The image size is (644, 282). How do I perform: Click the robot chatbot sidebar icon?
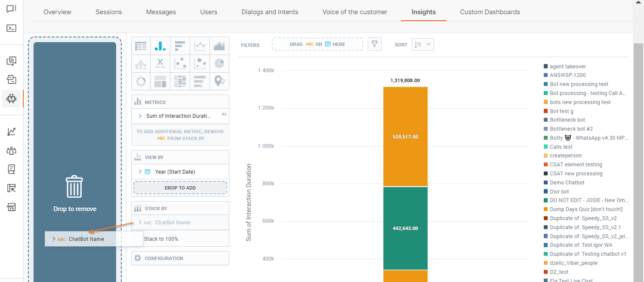[12, 98]
